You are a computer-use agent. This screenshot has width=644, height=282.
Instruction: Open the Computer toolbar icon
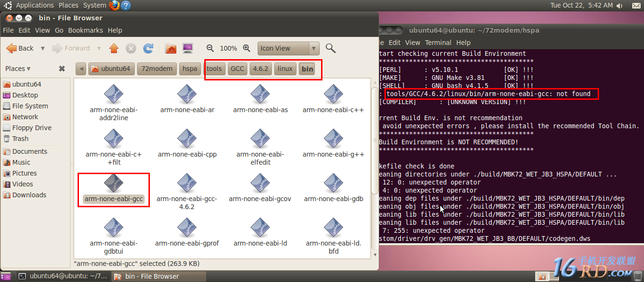188,48
